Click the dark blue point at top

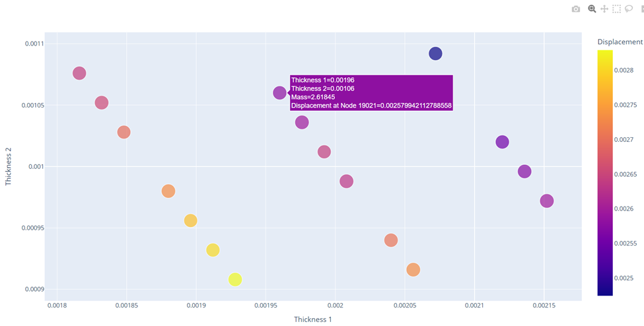point(435,53)
